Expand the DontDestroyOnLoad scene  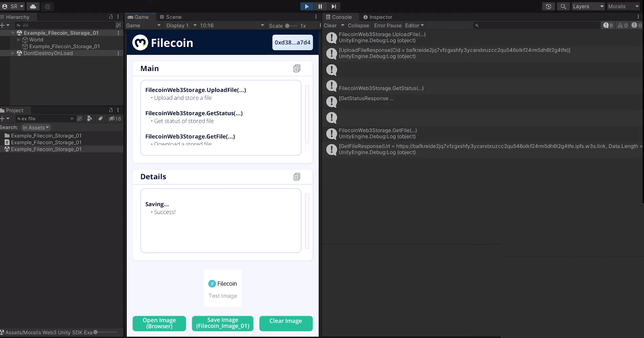click(13, 53)
